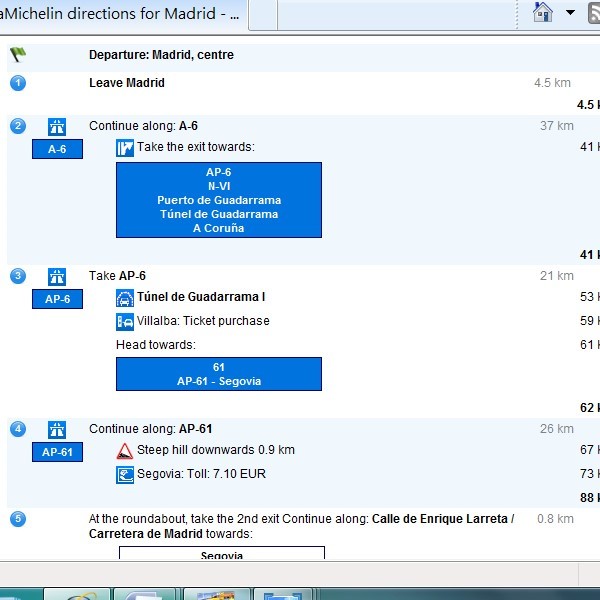Viewport: 600px width, 600px height.
Task: Click the white Segovia direction signpost
Action: pos(222,553)
